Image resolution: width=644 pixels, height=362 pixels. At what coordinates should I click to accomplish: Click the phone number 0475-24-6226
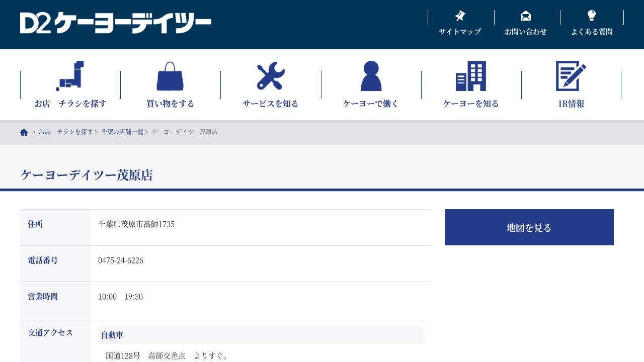point(121,260)
